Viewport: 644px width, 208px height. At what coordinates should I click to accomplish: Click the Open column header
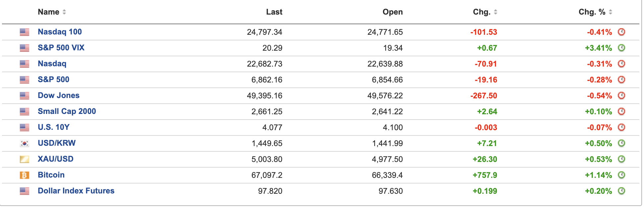393,12
